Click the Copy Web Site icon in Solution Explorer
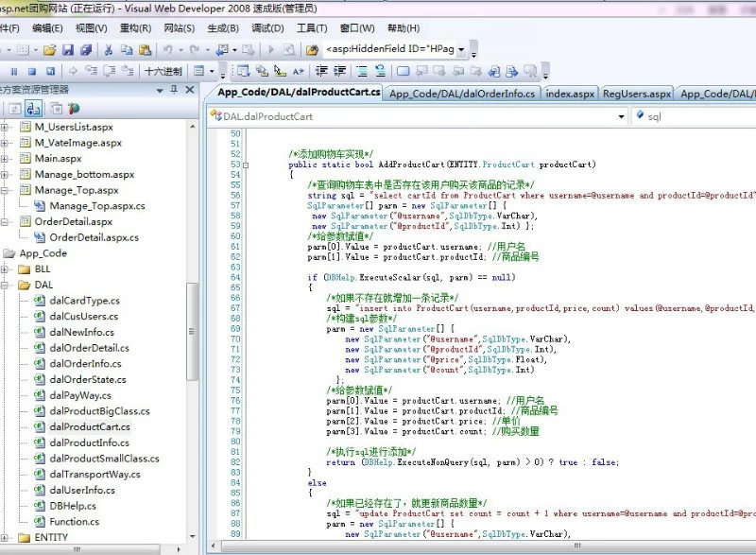 pos(57,109)
